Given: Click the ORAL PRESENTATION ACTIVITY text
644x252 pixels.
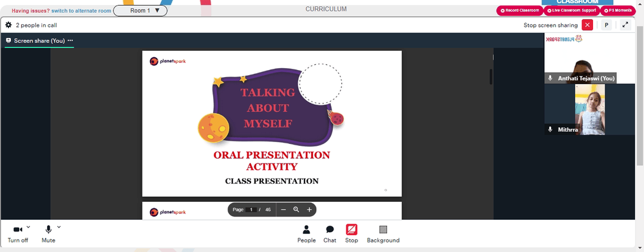Looking at the screenshot, I should [272, 161].
